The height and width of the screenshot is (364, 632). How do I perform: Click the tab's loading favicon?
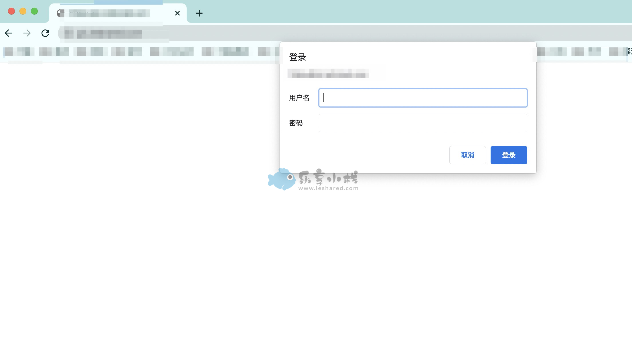[x=60, y=13]
